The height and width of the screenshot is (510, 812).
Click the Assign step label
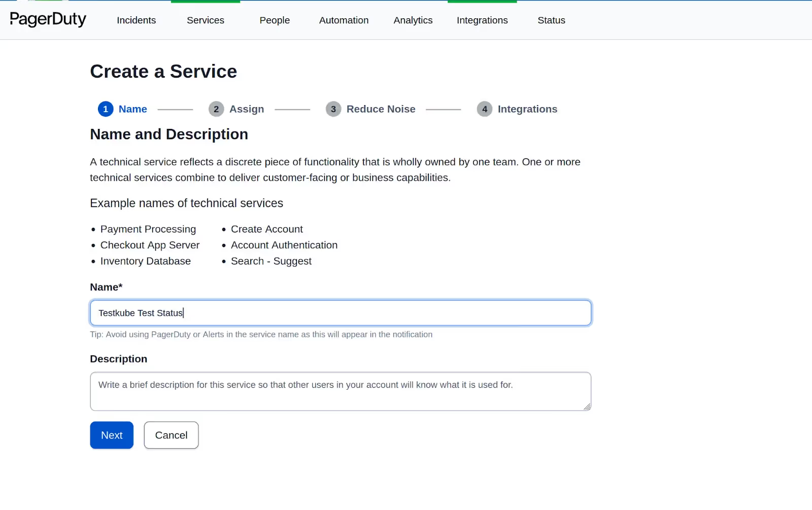click(247, 109)
